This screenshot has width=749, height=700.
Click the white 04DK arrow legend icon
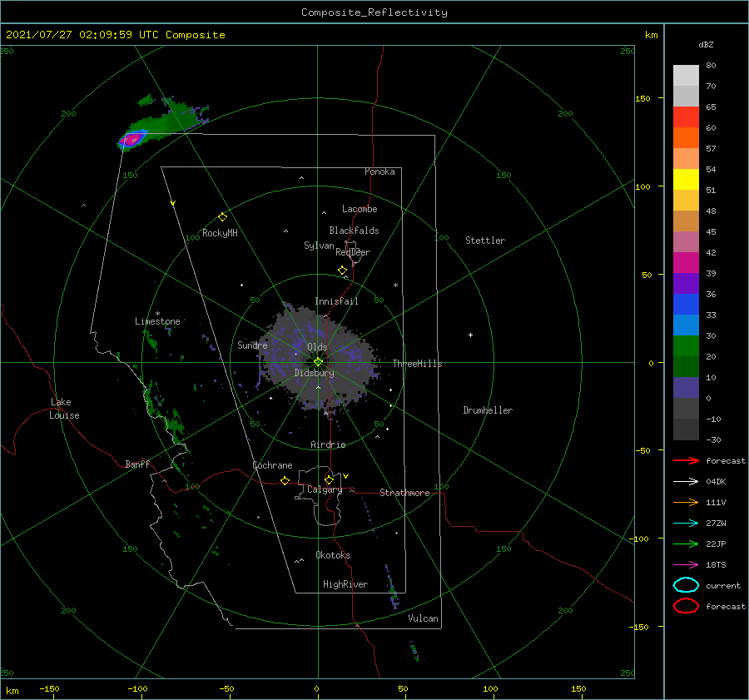tap(686, 481)
